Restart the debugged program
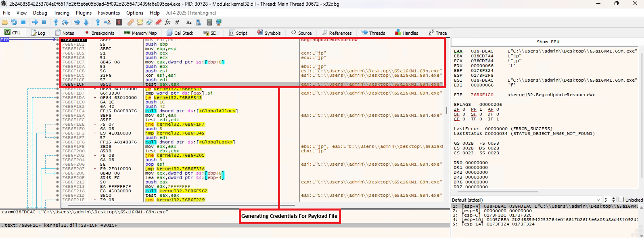Screen dimensions: 644x238 tap(14, 22)
